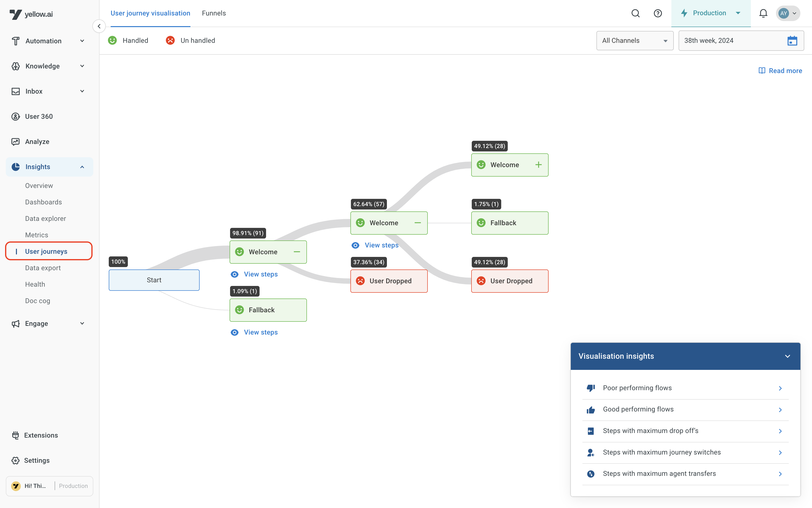Viewport: 812px width, 508px height.
Task: Click the Start node
Action: coord(154,280)
